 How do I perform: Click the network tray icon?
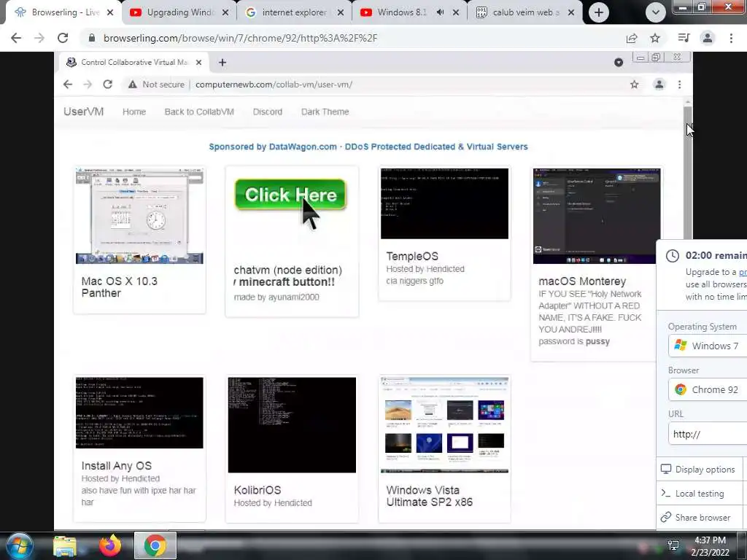[673, 545]
